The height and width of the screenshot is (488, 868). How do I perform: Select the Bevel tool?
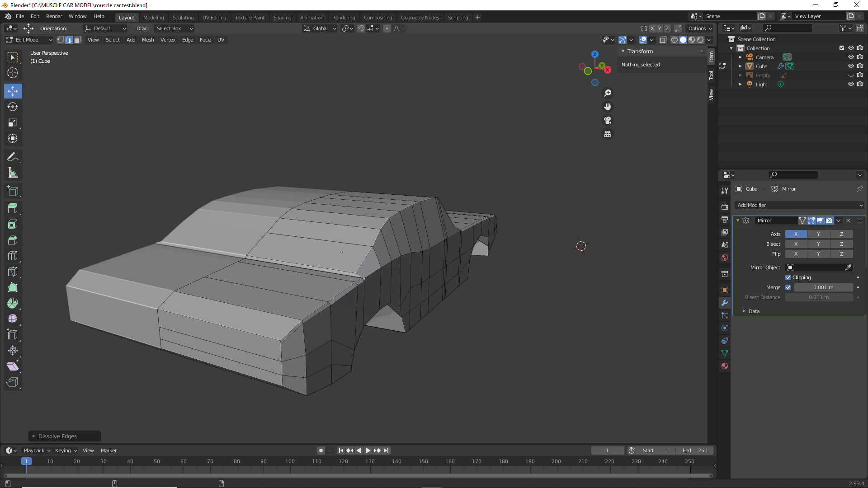click(13, 240)
